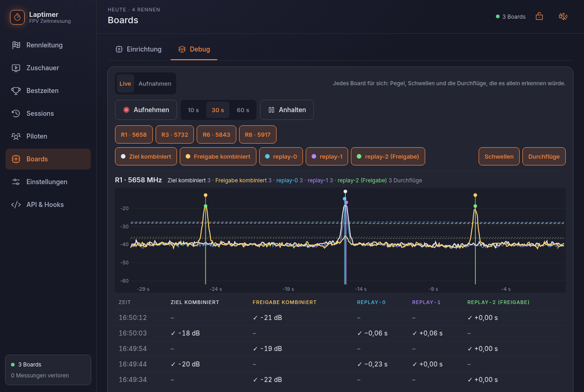Toggle the muted speaker icon
584x392 pixels.
(563, 16)
